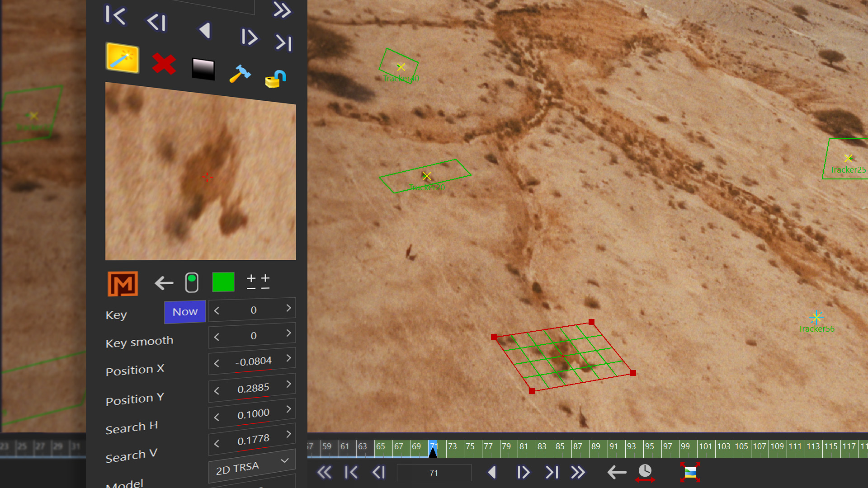The height and width of the screenshot is (488, 868).
Task: Click the Now button to set a key
Action: (x=184, y=312)
